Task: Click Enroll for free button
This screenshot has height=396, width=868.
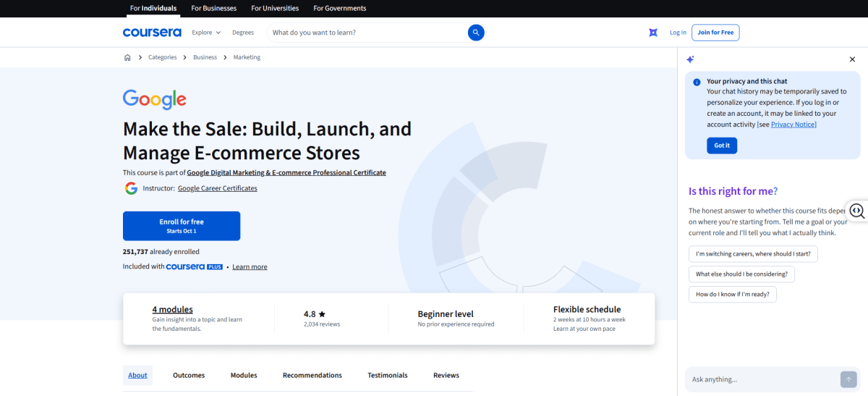Action: (x=182, y=226)
